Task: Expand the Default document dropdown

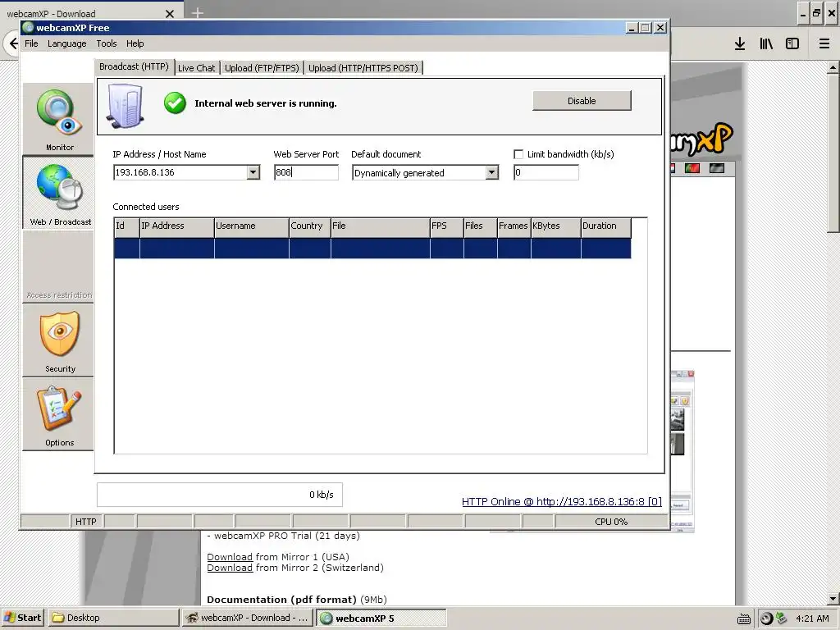Action: (x=492, y=172)
